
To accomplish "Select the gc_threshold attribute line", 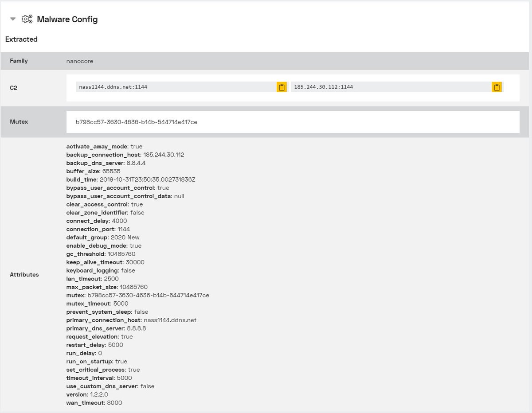I will [x=101, y=254].
